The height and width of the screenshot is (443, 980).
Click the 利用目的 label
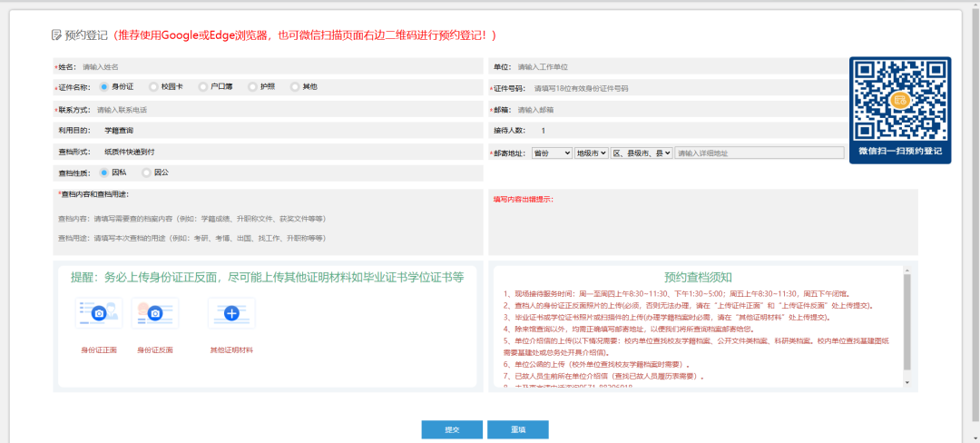coord(74,131)
